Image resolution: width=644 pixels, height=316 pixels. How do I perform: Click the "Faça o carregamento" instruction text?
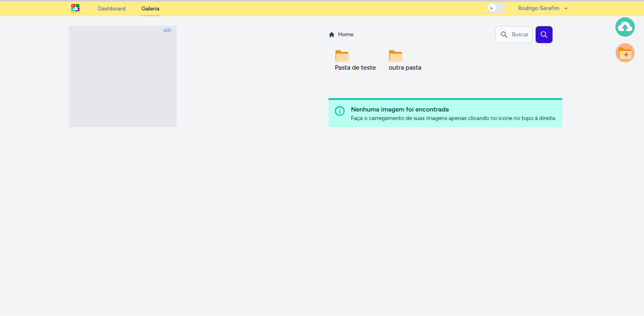[x=453, y=118]
